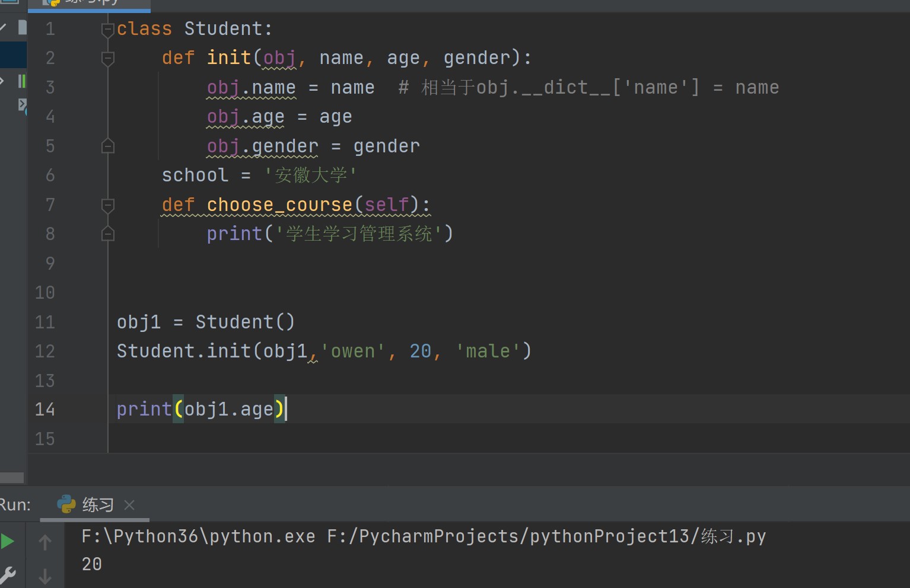
Task: Click the wrench settings icon in Run panel
Action: [8, 574]
